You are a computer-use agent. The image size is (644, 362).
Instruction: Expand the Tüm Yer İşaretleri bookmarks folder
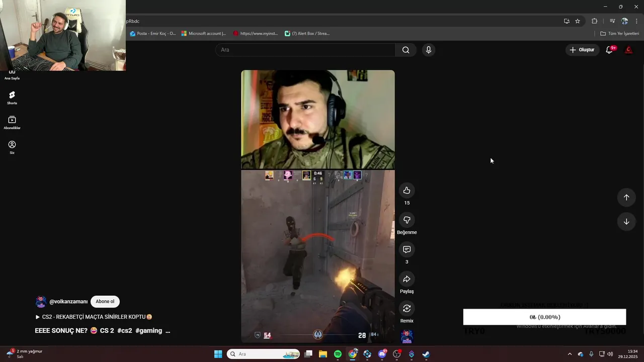[620, 34]
